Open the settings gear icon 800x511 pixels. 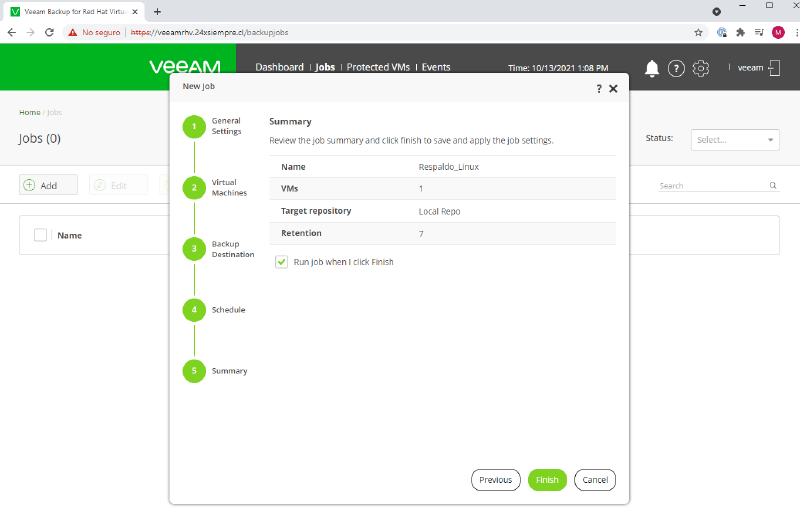701,68
